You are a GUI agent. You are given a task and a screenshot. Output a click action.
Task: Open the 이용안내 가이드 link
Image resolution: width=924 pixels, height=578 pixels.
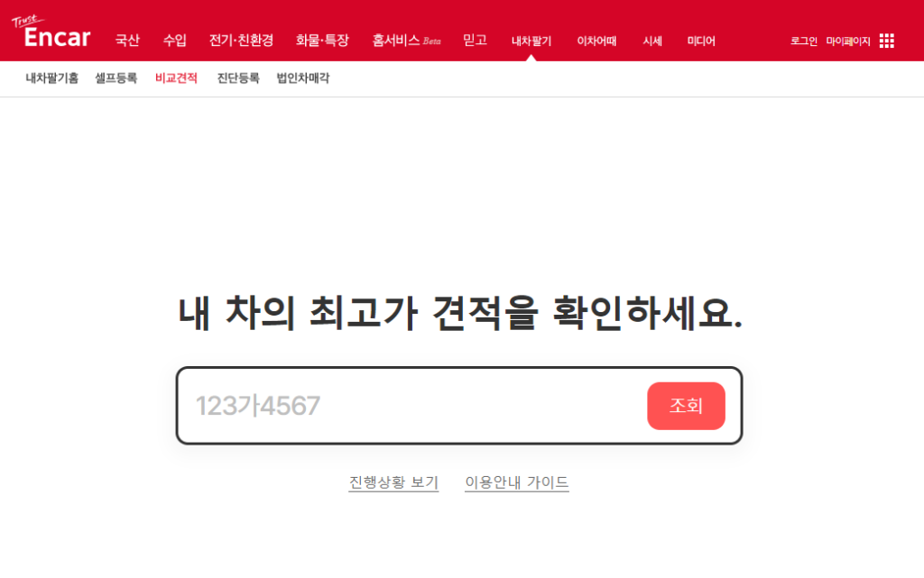pos(517,482)
